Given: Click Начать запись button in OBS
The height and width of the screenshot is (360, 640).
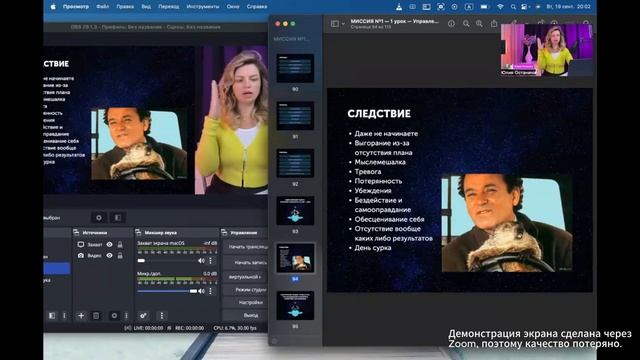Looking at the screenshot, I should coord(246,262).
